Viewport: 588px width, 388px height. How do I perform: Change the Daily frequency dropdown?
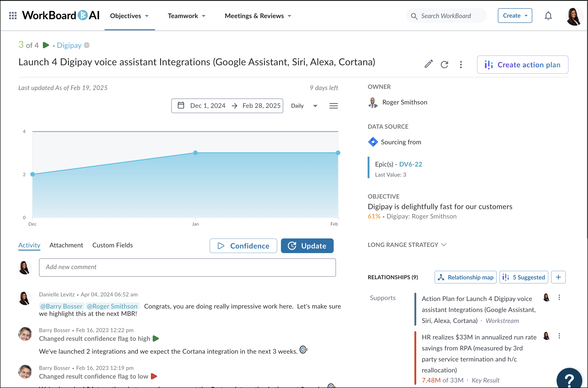tap(304, 106)
